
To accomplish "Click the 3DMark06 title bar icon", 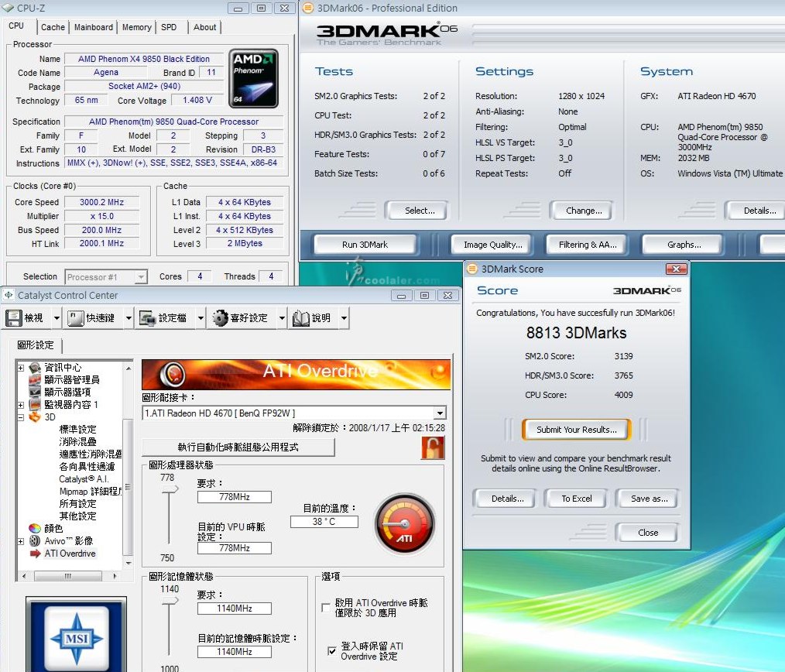I will point(308,8).
